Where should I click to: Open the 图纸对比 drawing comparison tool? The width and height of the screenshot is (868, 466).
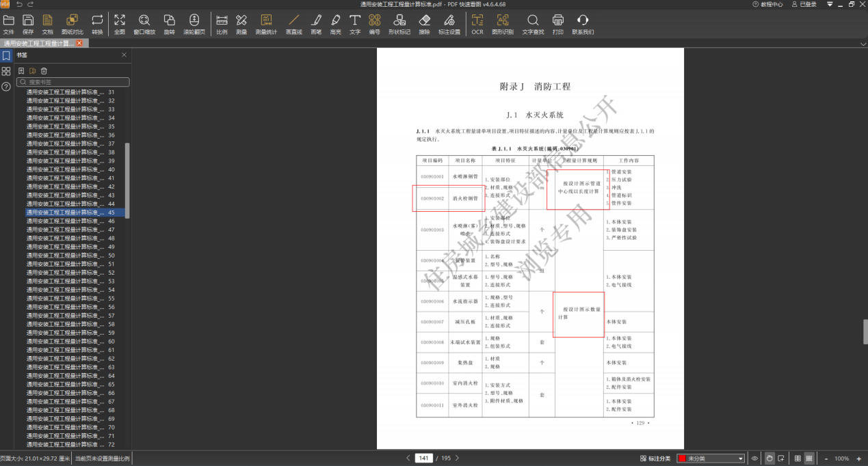click(71, 22)
